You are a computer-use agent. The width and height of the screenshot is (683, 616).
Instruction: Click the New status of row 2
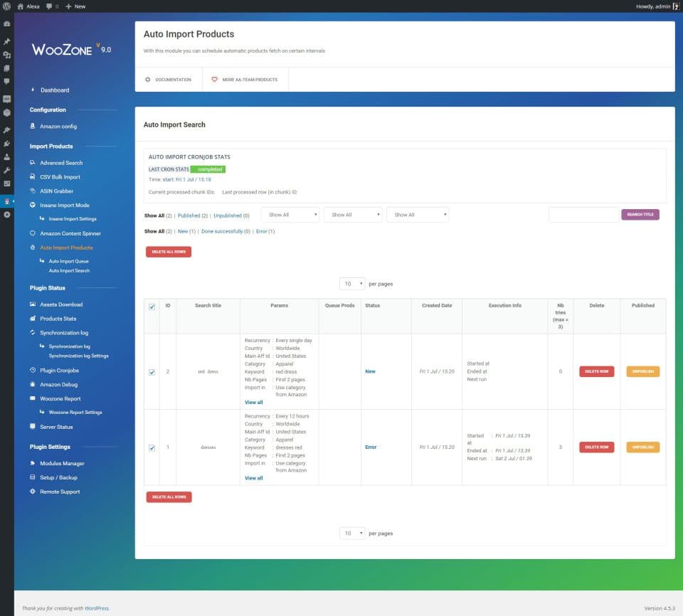370,371
